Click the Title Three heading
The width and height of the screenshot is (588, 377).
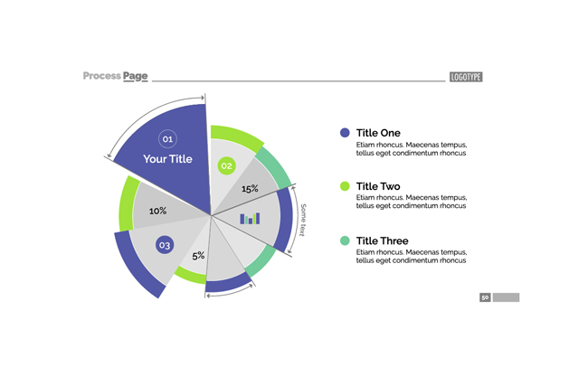pos(382,241)
